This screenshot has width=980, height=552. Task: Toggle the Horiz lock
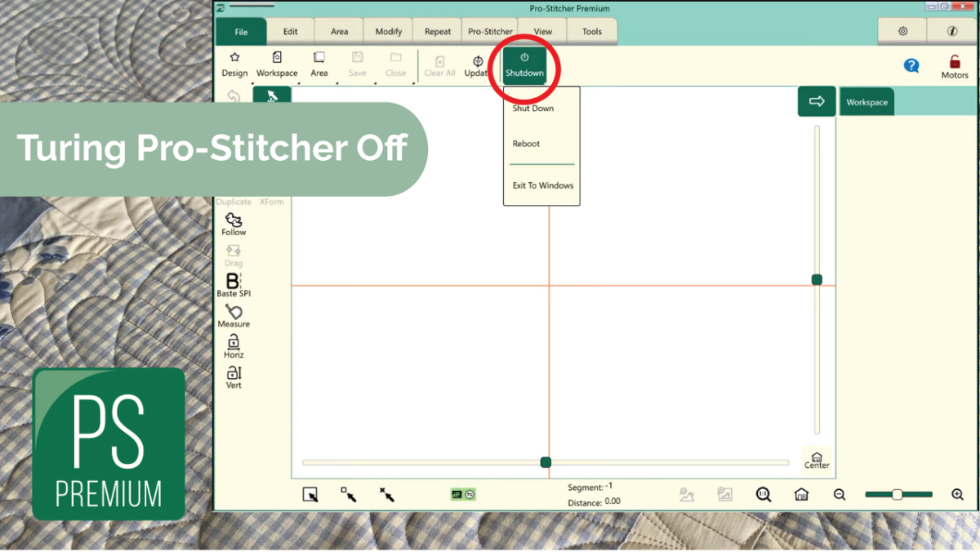[x=233, y=346]
